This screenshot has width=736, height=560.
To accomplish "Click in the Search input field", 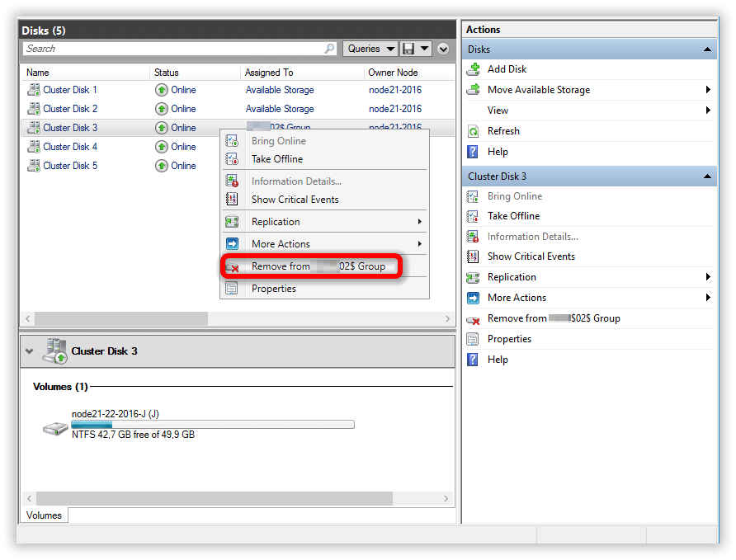I will pyautogui.click(x=173, y=49).
